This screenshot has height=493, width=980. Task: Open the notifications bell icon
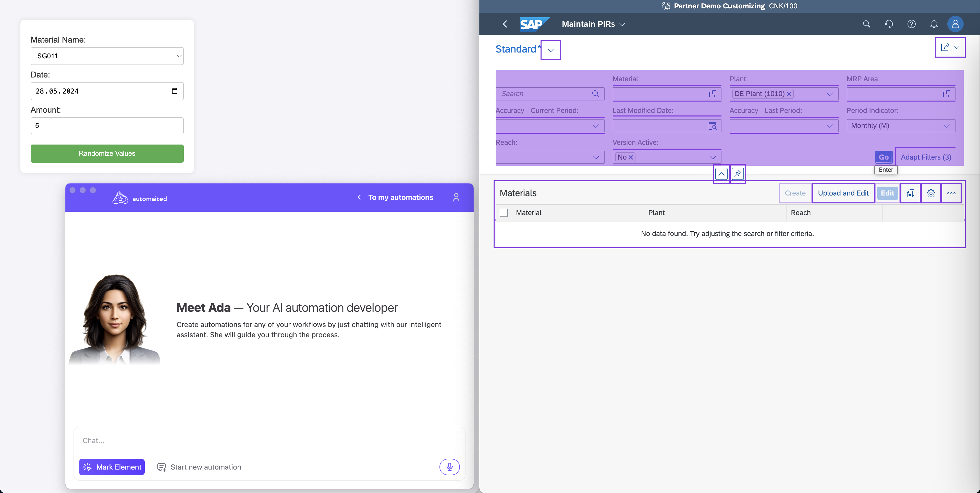click(x=934, y=24)
